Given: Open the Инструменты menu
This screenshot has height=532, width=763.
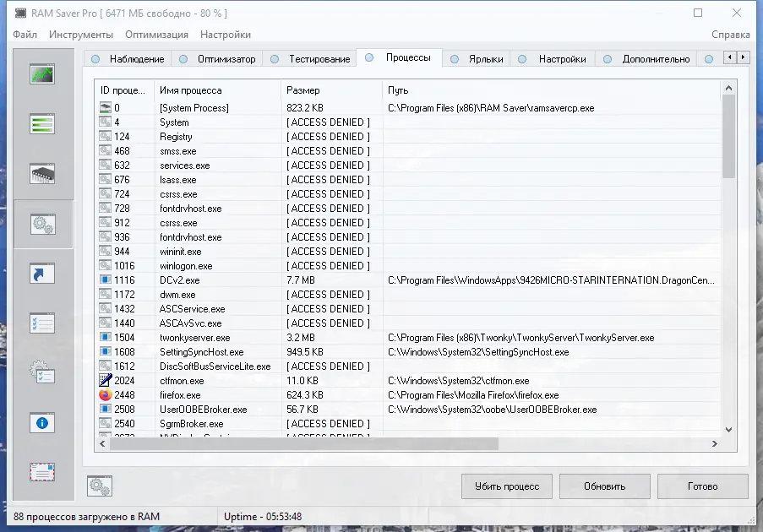Looking at the screenshot, I should pyautogui.click(x=81, y=35).
